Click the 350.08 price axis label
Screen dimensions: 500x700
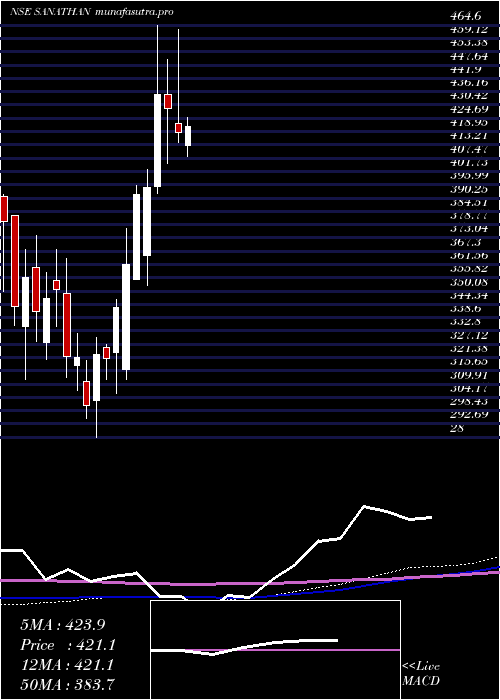[x=469, y=282]
